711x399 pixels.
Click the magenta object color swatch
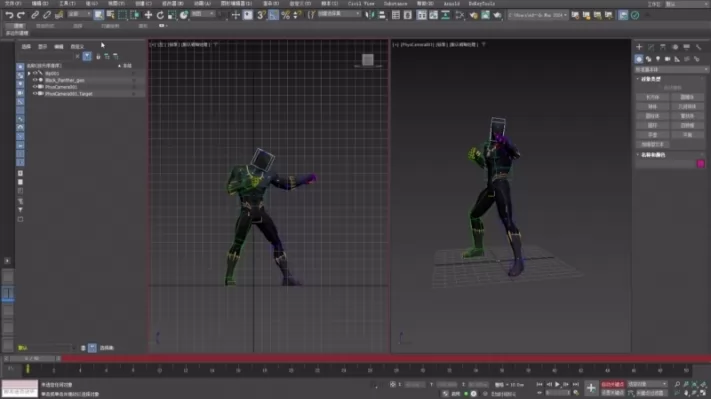pyautogui.click(x=701, y=164)
